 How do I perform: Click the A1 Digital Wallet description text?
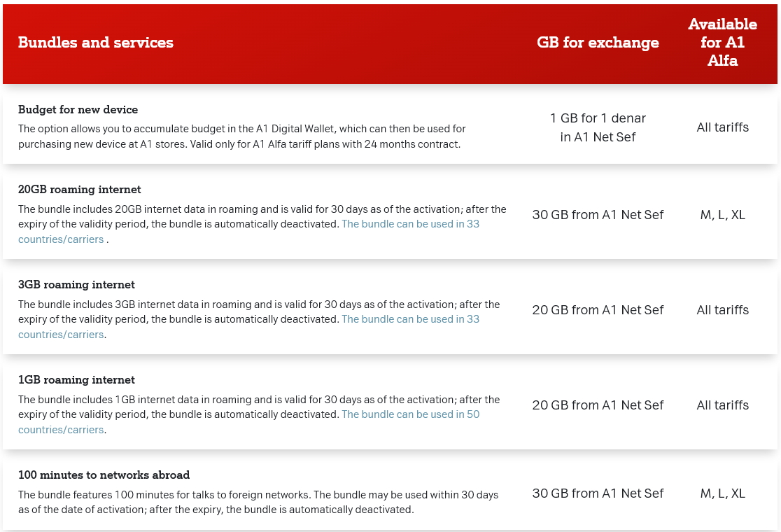coord(241,136)
